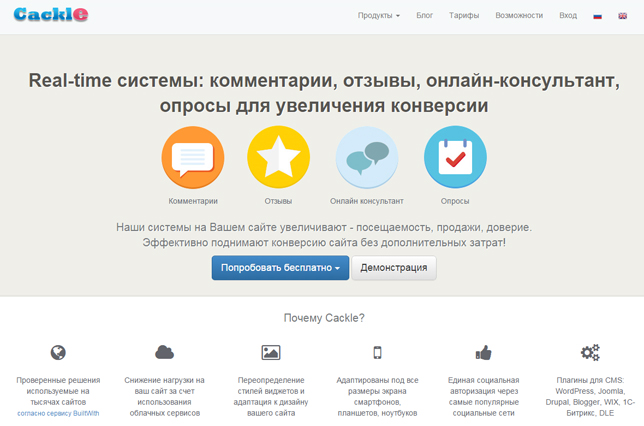
Task: Click the Cackle logo
Action: [x=51, y=15]
